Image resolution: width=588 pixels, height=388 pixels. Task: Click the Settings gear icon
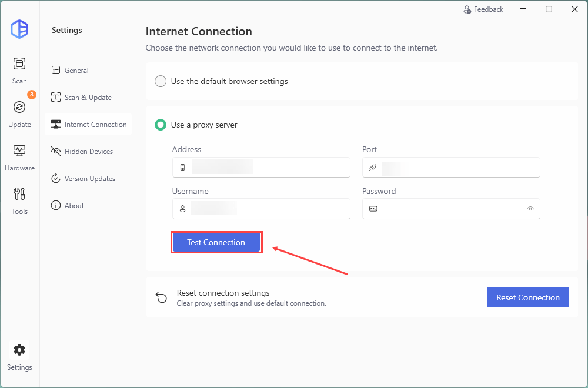19,350
